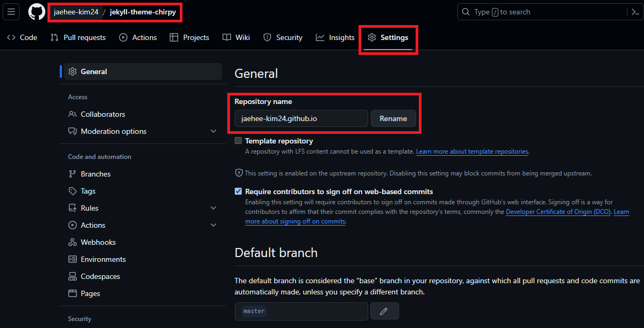This screenshot has width=644, height=328.
Task: Expand the Rules section chevron
Action: click(213, 208)
